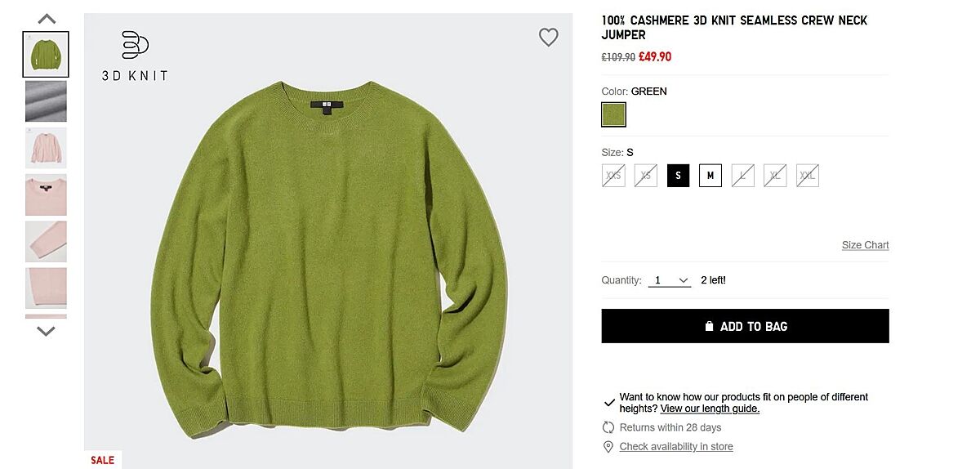
Task: Select unavailable size L option
Action: click(743, 176)
